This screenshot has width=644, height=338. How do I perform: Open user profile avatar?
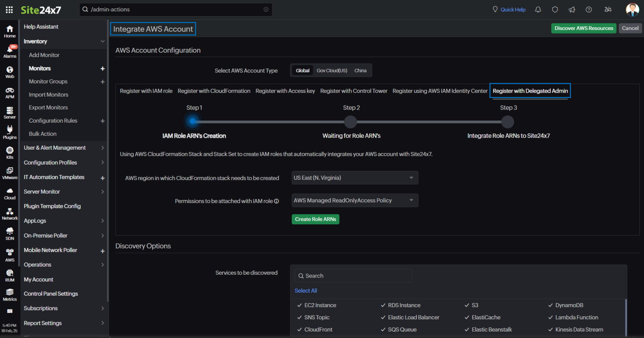click(x=632, y=9)
